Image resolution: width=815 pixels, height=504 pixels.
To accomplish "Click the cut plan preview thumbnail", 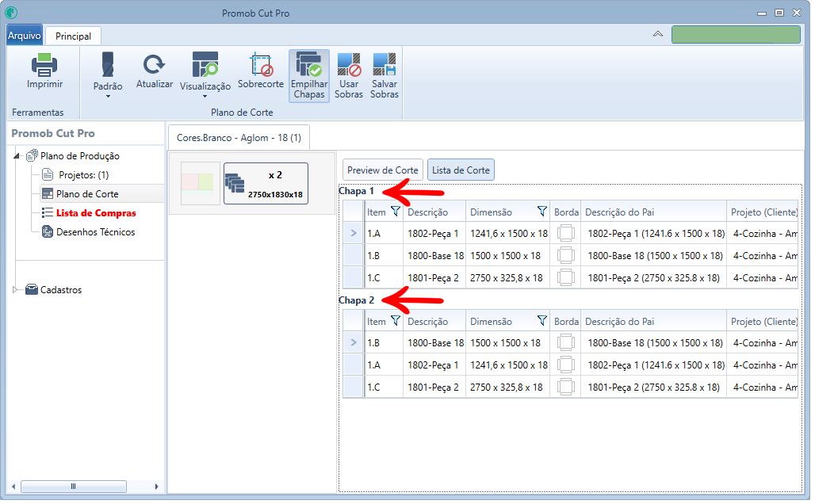I will pos(200,183).
